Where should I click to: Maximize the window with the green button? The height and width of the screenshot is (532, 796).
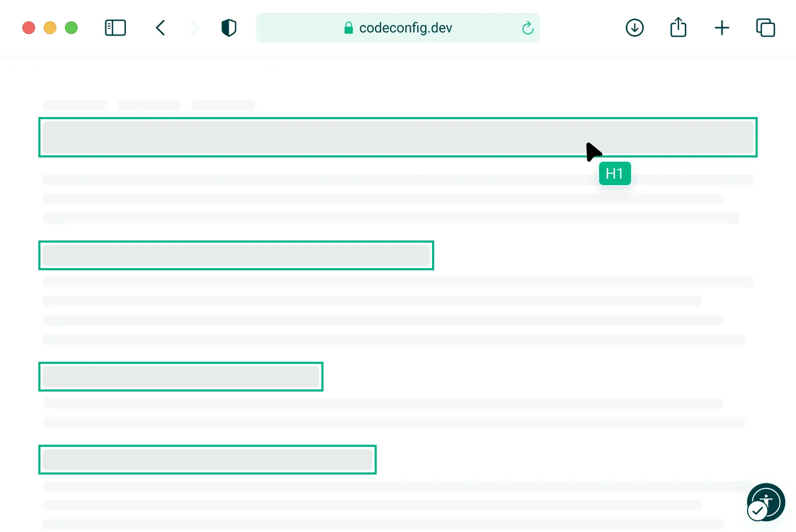[71, 28]
